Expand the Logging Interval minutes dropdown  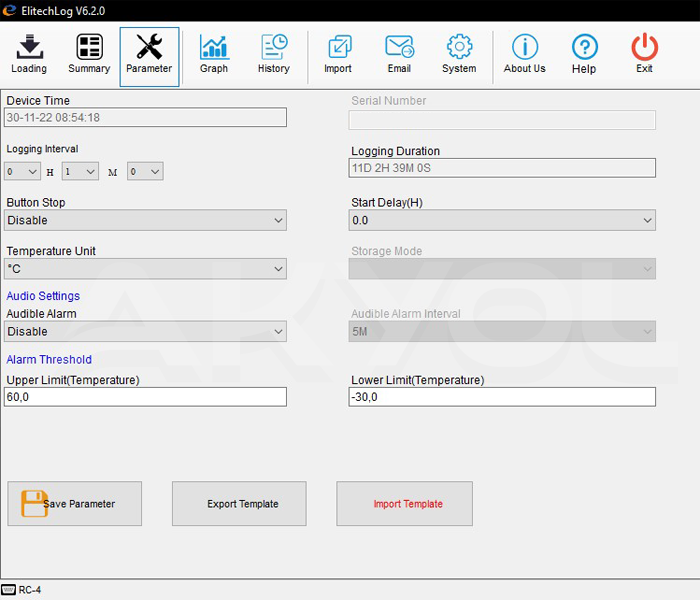pyautogui.click(x=80, y=171)
